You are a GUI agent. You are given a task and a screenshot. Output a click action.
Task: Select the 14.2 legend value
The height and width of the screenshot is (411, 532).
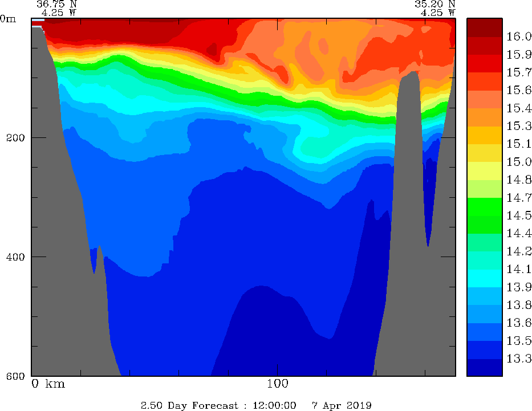519,251
